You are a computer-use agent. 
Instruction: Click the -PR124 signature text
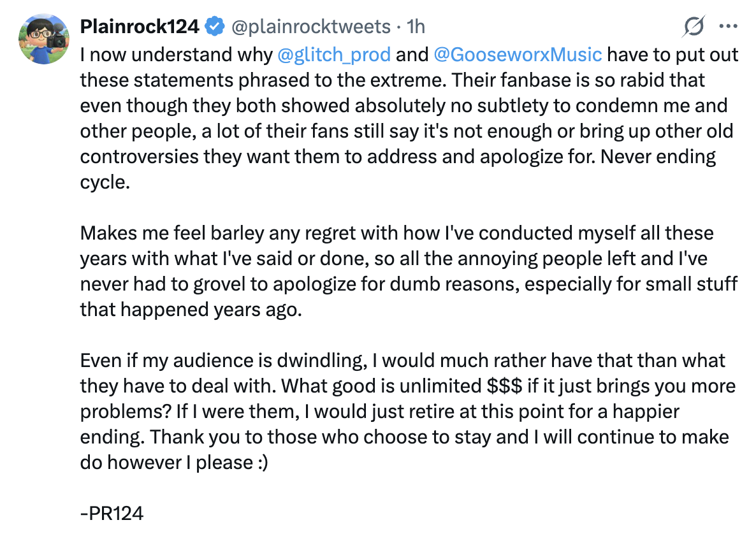point(112,514)
